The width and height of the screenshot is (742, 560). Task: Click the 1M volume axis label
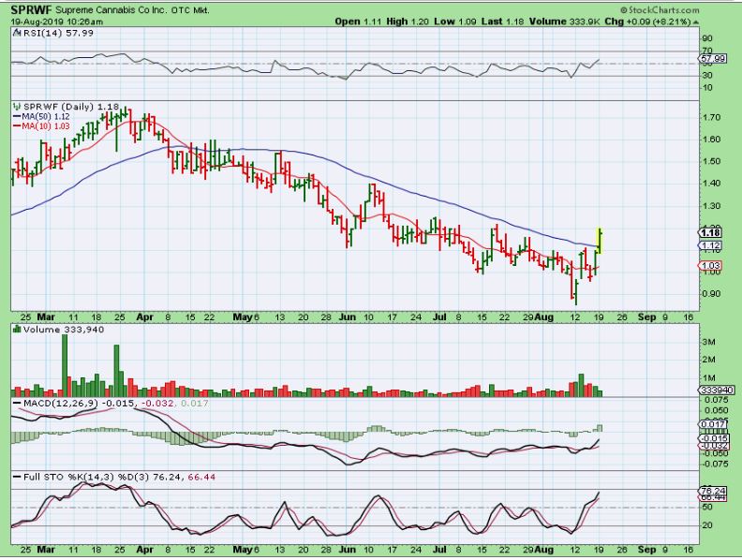pos(708,378)
